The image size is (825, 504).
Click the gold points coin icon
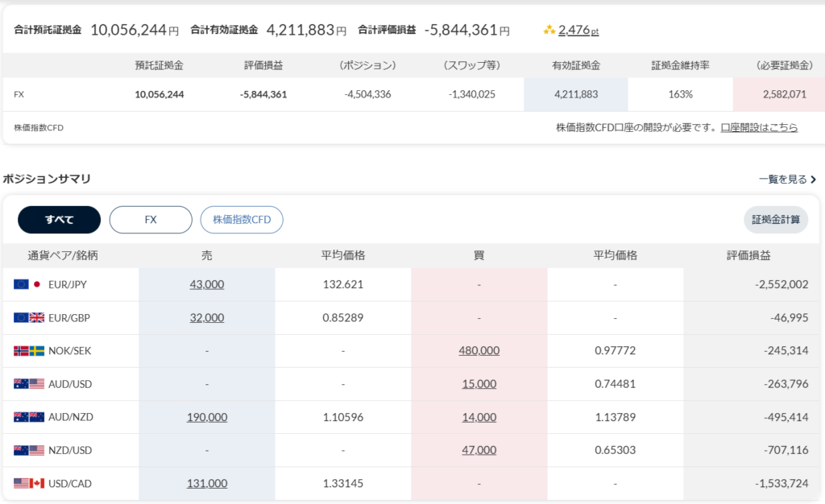click(x=549, y=31)
